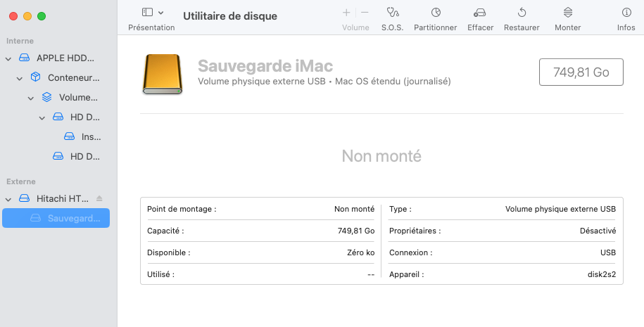Select the Hitachi HT... external drive
The image size is (644, 327).
[x=63, y=199]
